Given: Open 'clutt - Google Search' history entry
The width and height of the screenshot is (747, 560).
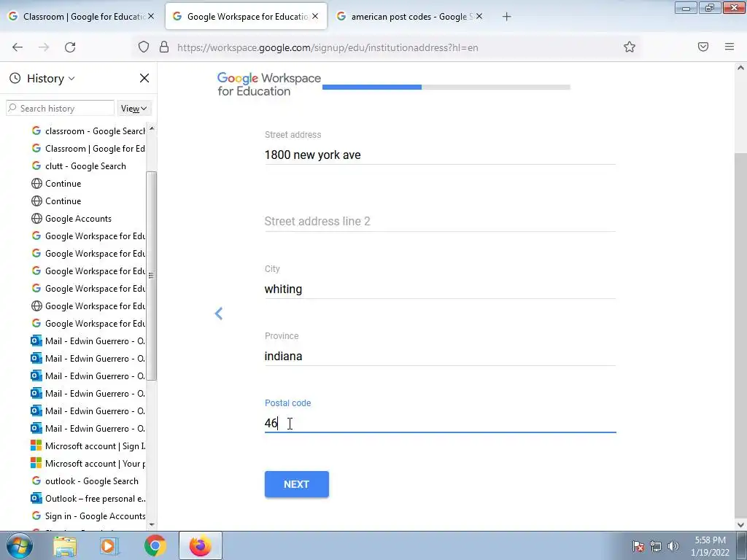Looking at the screenshot, I should pyautogui.click(x=78, y=166).
